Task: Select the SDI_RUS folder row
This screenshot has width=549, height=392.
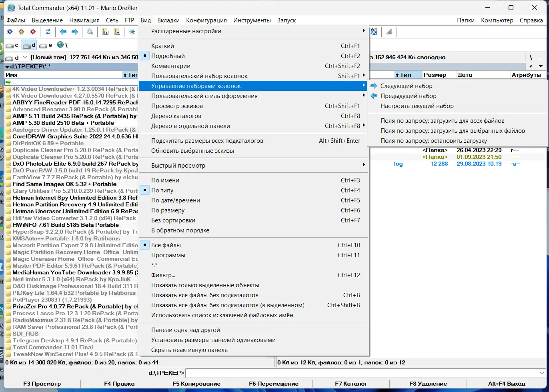Action: pos(72,334)
